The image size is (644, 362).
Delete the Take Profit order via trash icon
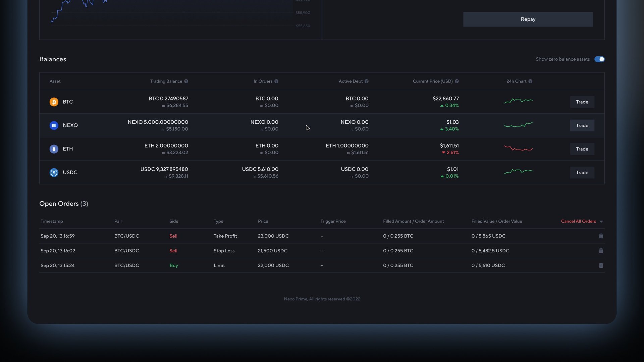pyautogui.click(x=601, y=236)
